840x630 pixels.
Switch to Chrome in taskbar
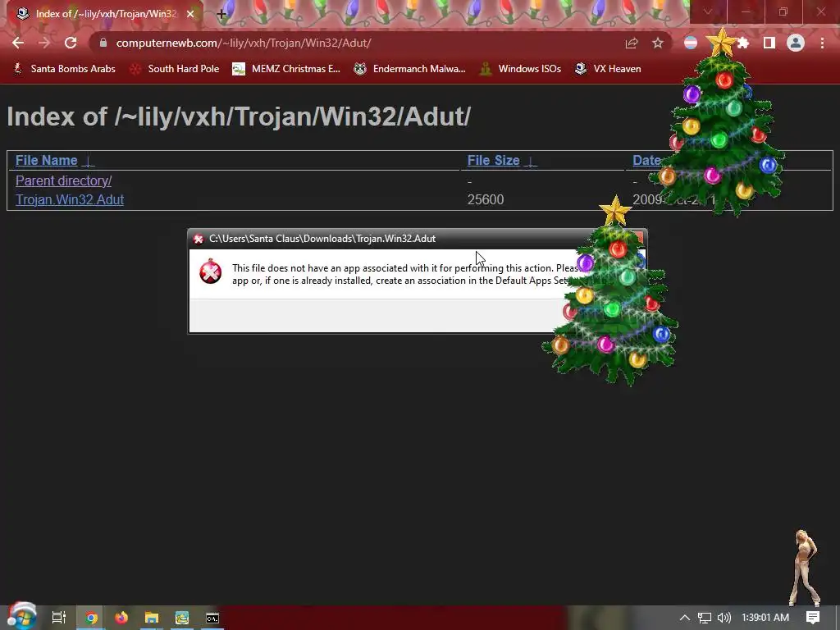tap(91, 618)
